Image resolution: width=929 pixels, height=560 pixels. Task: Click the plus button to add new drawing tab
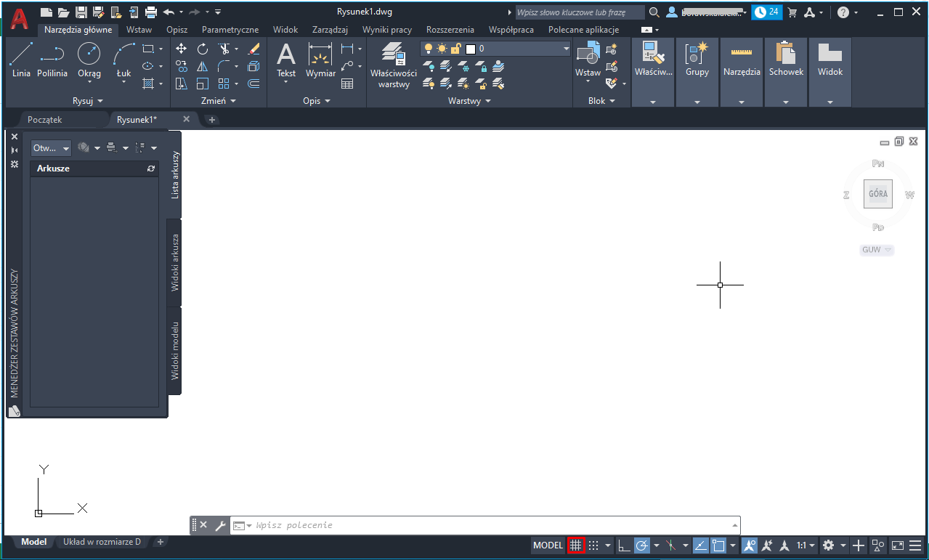tap(212, 120)
